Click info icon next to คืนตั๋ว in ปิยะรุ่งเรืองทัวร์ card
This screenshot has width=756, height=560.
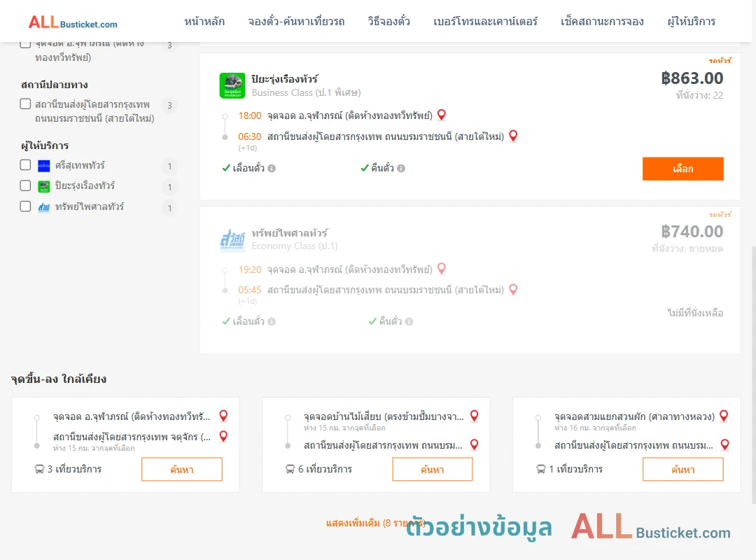tap(401, 168)
